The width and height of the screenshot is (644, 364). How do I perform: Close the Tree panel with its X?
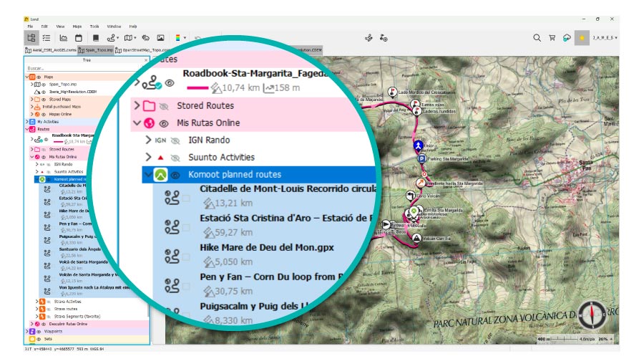click(145, 60)
